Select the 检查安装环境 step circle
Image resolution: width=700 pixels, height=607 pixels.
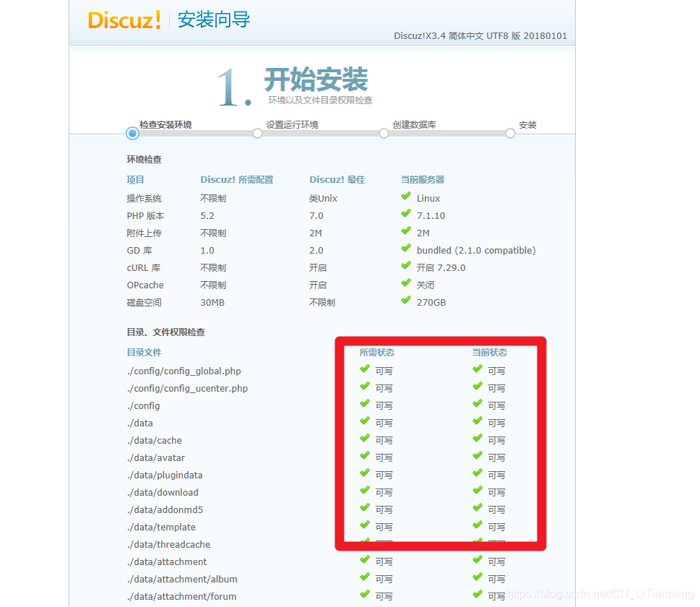[132, 133]
